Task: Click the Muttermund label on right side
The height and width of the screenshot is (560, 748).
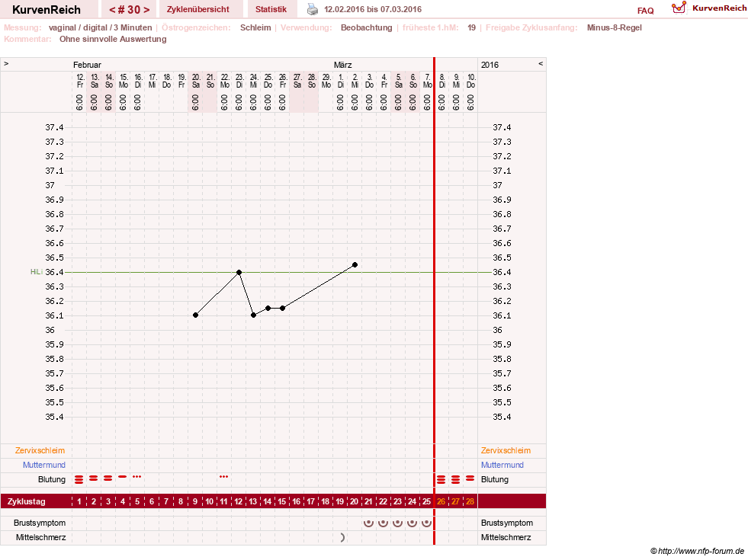Action: pos(502,465)
